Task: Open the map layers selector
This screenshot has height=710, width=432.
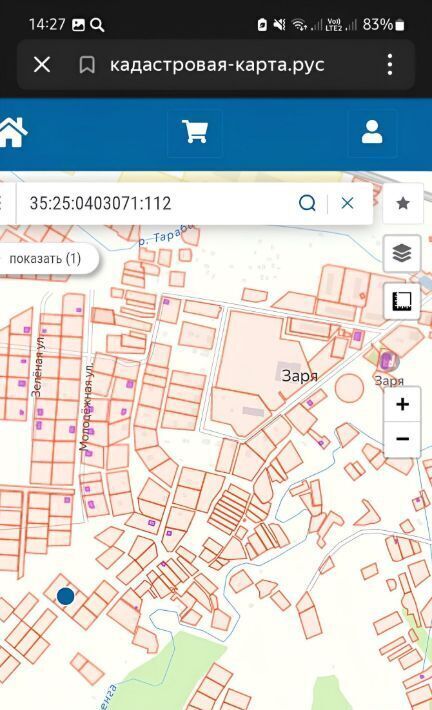Action: tap(402, 253)
